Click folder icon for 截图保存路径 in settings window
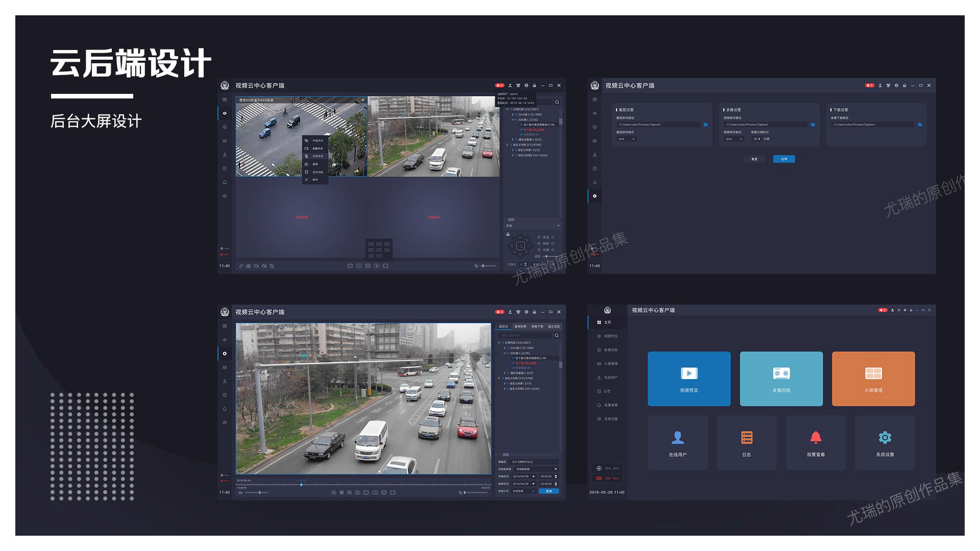This screenshot has height=551, width=980. [705, 124]
